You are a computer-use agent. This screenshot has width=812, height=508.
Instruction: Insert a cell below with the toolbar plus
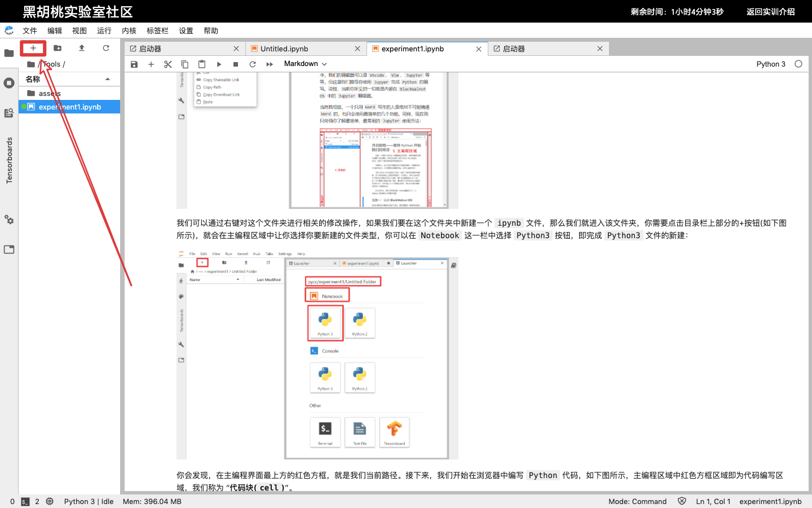pos(151,64)
